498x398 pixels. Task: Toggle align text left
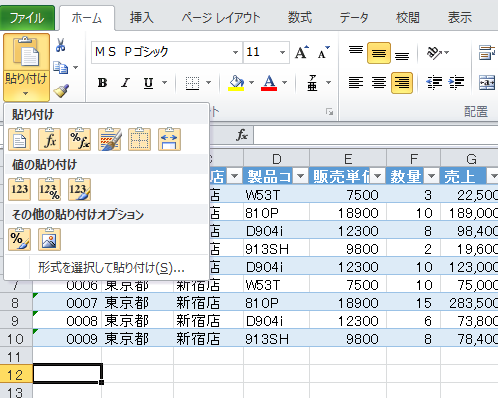pyautogui.click(x=356, y=82)
